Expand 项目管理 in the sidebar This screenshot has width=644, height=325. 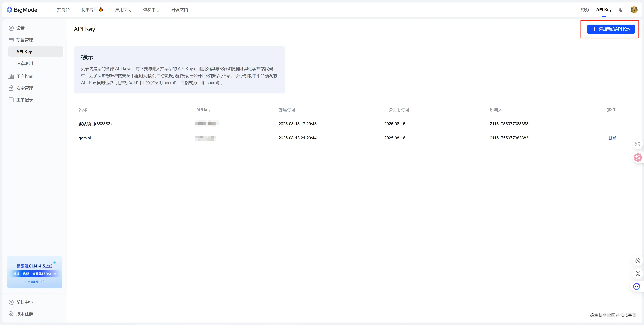coord(24,40)
